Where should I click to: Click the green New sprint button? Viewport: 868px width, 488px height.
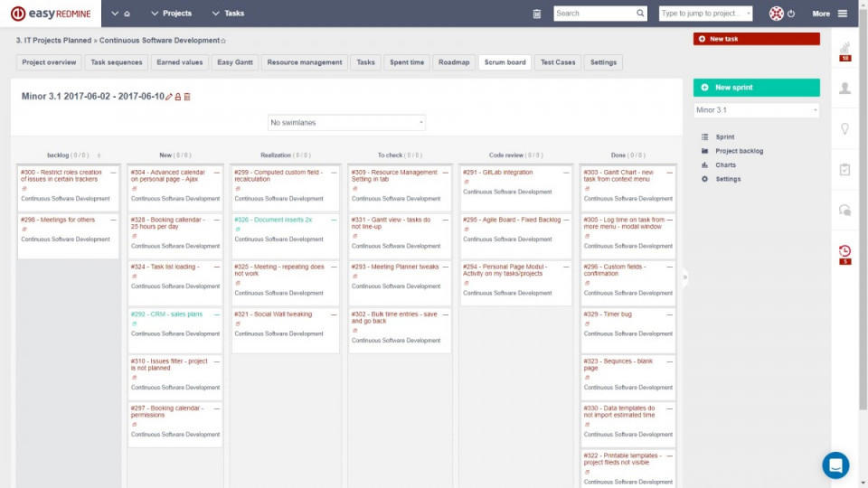(756, 88)
